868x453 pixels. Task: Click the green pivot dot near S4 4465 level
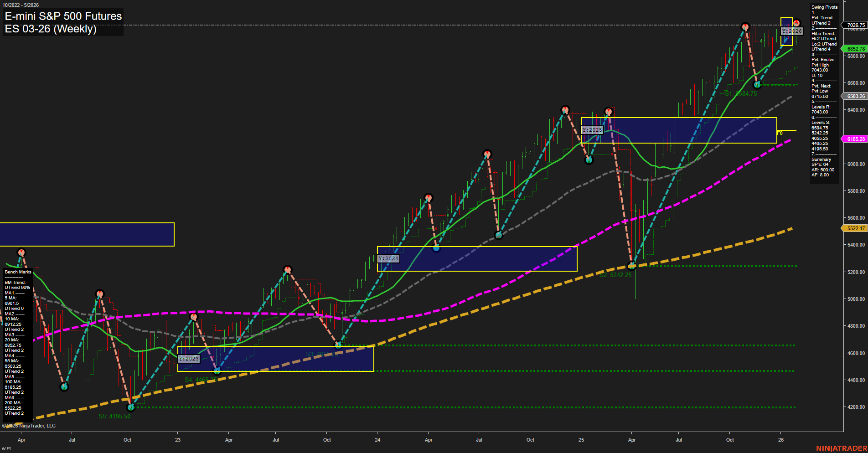click(217, 371)
